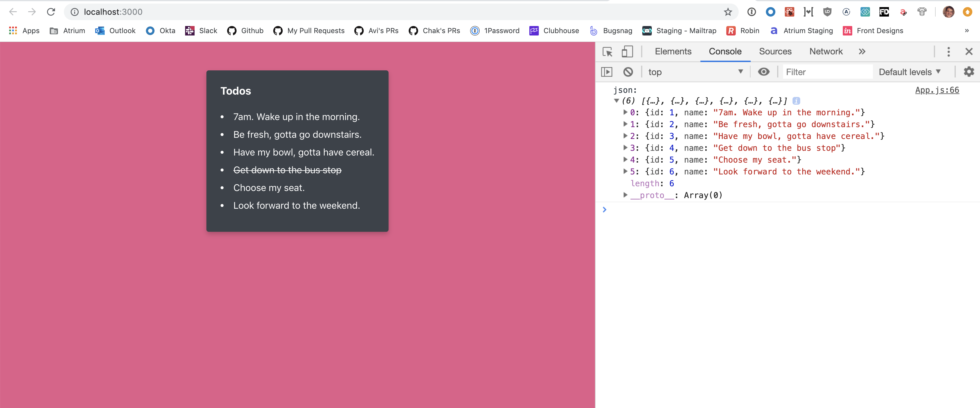The height and width of the screenshot is (408, 980).
Task: Open the top JavaScript context dropdown
Action: pyautogui.click(x=695, y=72)
